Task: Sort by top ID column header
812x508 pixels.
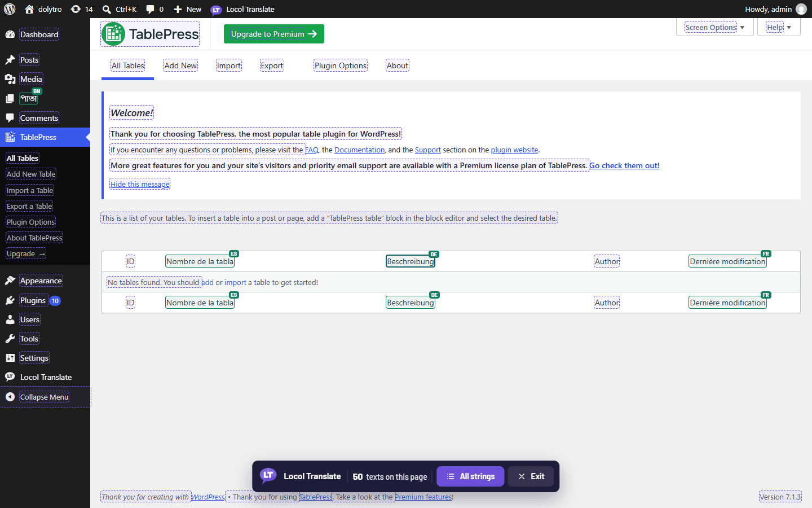Action: [x=130, y=261]
